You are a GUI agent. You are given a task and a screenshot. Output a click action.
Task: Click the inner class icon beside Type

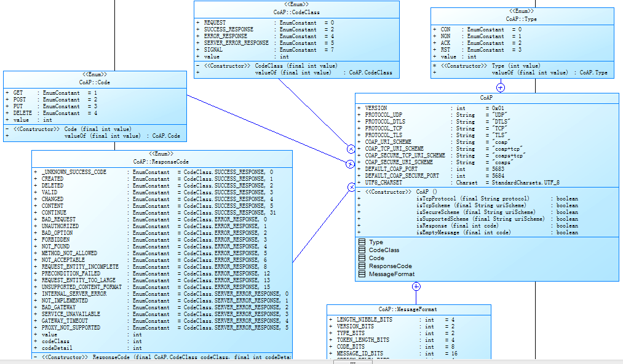pos(362,242)
